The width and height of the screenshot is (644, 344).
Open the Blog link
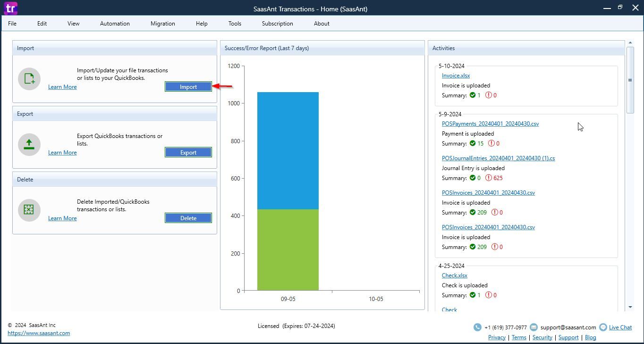590,337
